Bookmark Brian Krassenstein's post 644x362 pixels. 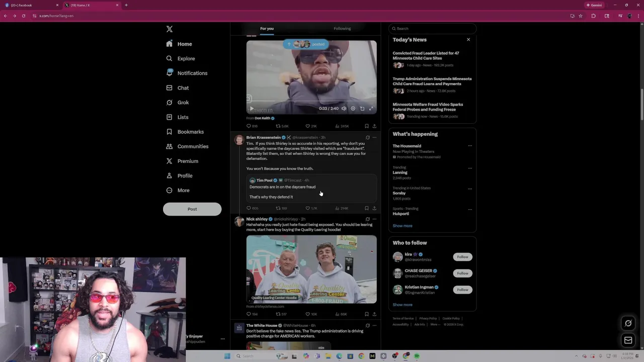pos(367,208)
